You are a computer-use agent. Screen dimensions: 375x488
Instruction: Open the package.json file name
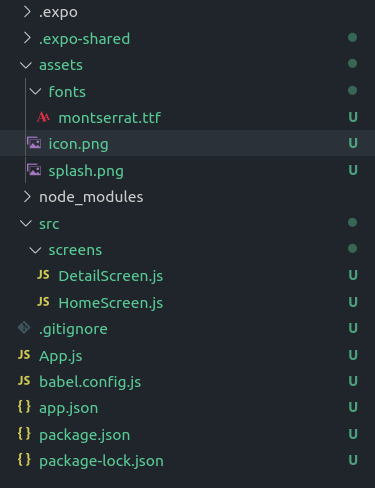pos(85,435)
